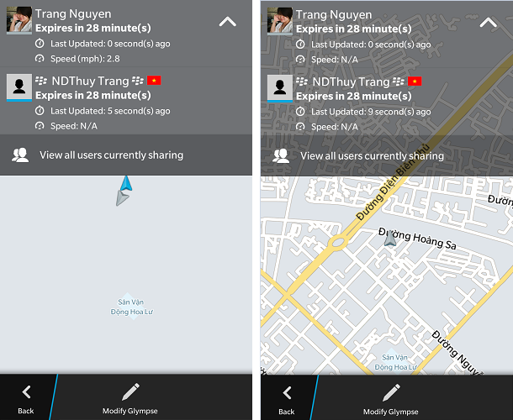Screen dimensions: 513x420
Task: Select the blue arrow location marker on map
Action: 127,183
